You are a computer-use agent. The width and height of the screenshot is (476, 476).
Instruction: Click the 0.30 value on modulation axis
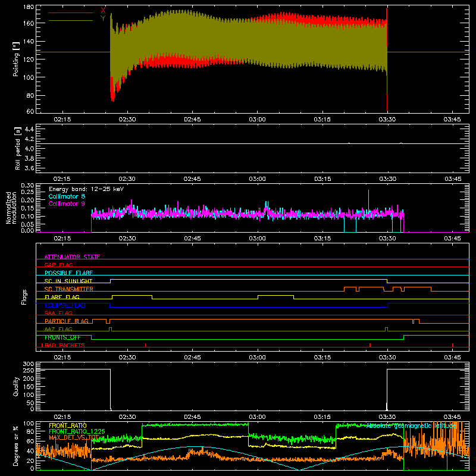click(x=27, y=186)
